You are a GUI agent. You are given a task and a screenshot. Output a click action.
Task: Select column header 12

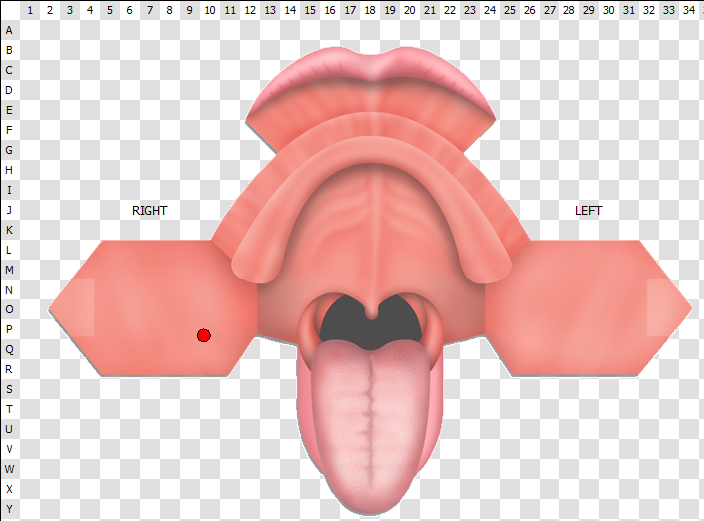pyautogui.click(x=250, y=10)
